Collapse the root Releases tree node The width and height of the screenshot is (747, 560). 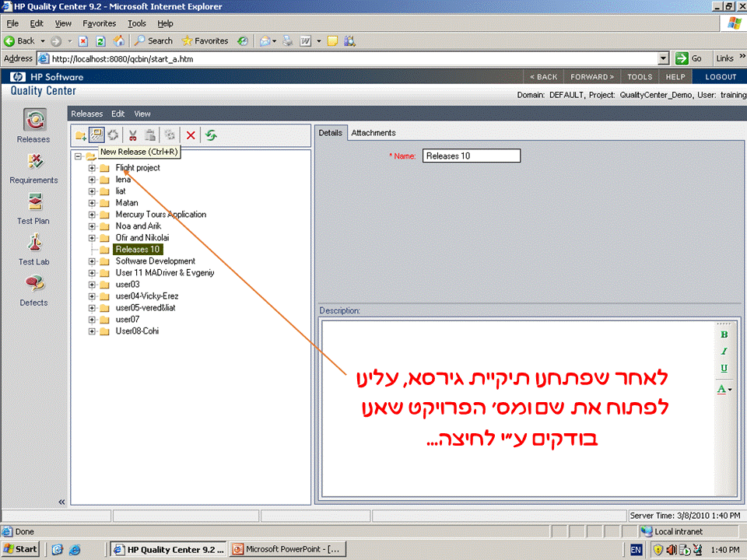tap(78, 156)
